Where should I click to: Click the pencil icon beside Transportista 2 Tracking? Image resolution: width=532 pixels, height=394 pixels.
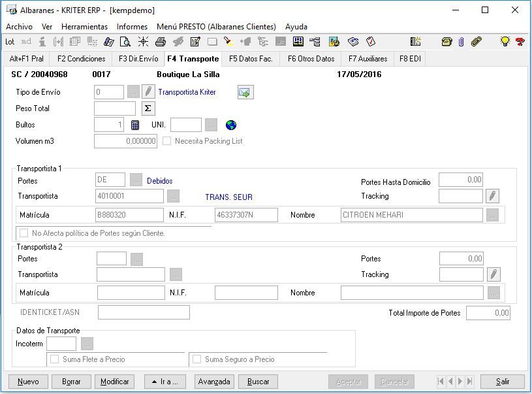click(493, 274)
